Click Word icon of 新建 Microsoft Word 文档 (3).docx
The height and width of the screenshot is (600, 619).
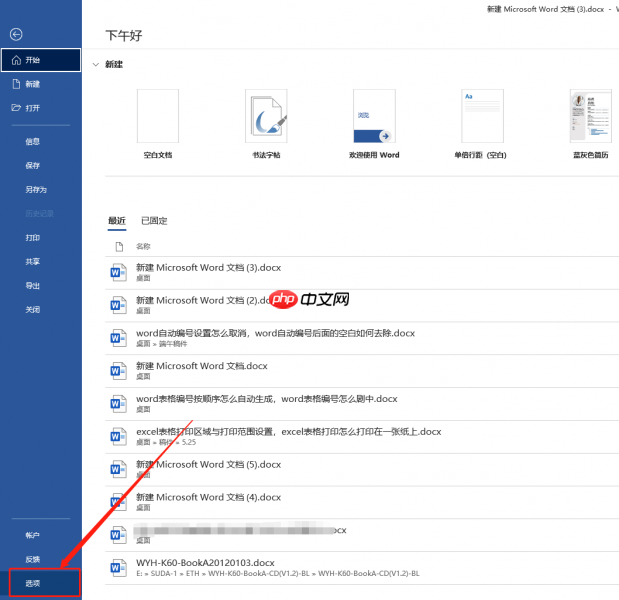118,273
